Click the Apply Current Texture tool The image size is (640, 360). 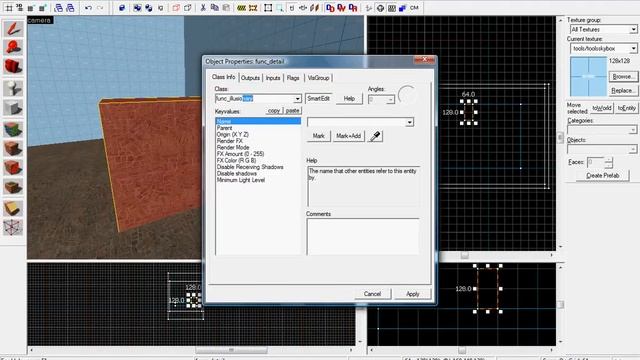pos(13,149)
